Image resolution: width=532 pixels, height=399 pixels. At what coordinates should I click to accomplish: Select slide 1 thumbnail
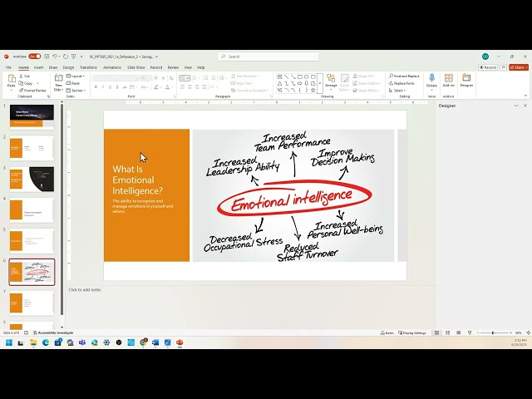pos(32,116)
